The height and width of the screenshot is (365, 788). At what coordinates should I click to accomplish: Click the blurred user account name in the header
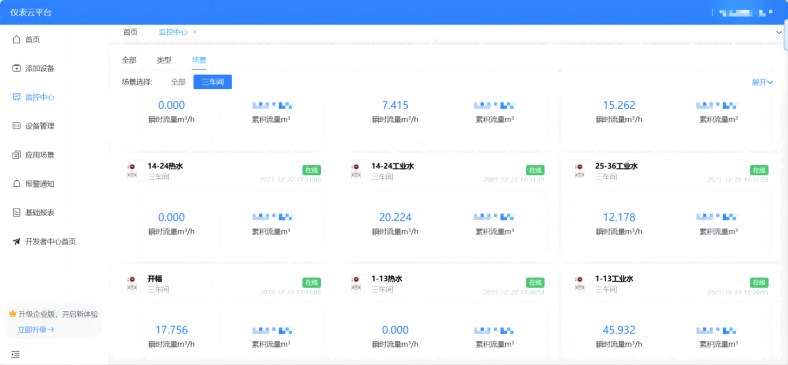click(745, 12)
